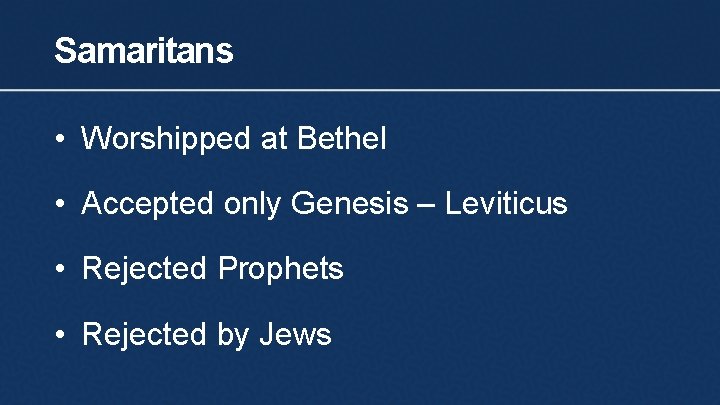This screenshot has height=405, width=720.
Task: Click the word Prophets
Action: pyautogui.click(x=281, y=269)
